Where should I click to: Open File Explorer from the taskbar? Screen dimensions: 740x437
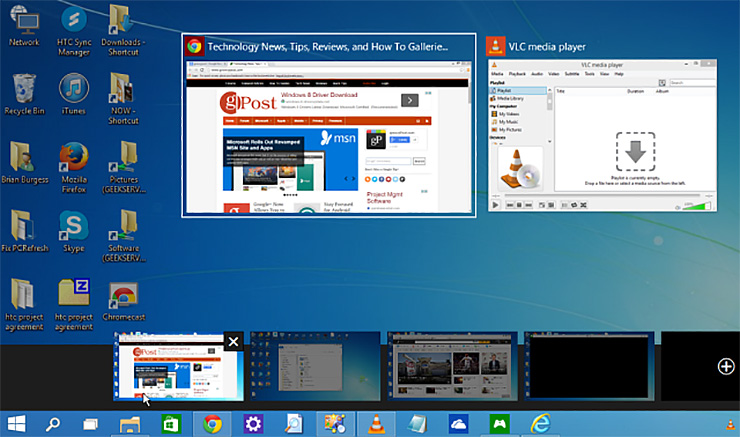tap(129, 424)
